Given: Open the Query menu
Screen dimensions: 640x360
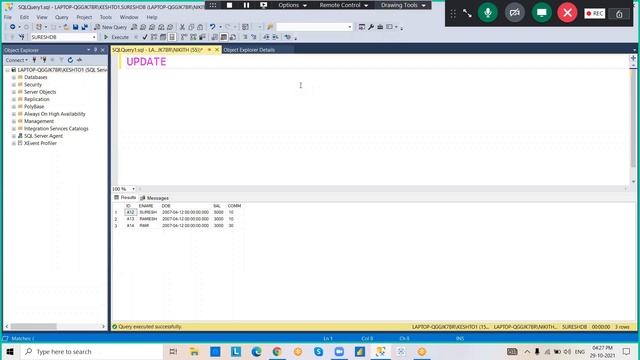Looking at the screenshot, I should 62,17.
